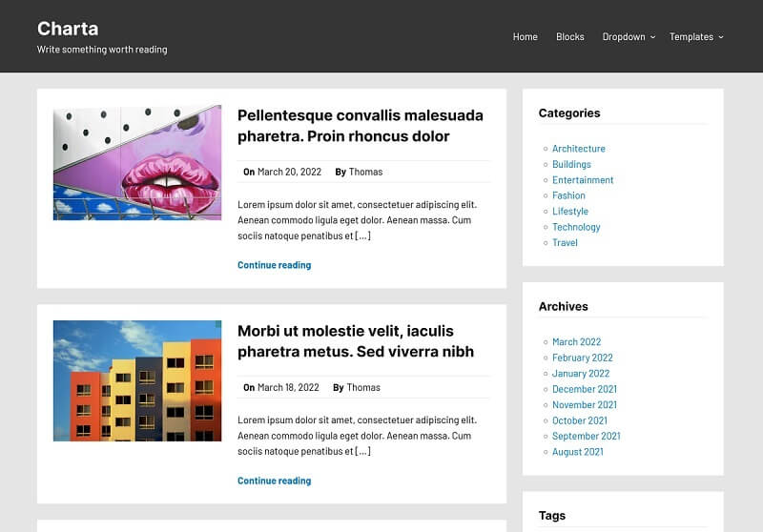Image resolution: width=763 pixels, height=532 pixels.
Task: Open the Blocks menu item
Action: tap(569, 37)
